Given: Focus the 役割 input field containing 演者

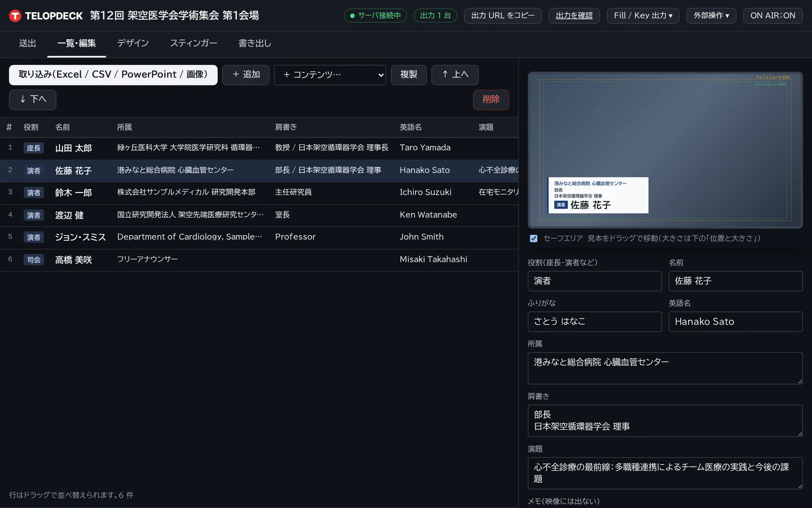Looking at the screenshot, I should tap(595, 281).
